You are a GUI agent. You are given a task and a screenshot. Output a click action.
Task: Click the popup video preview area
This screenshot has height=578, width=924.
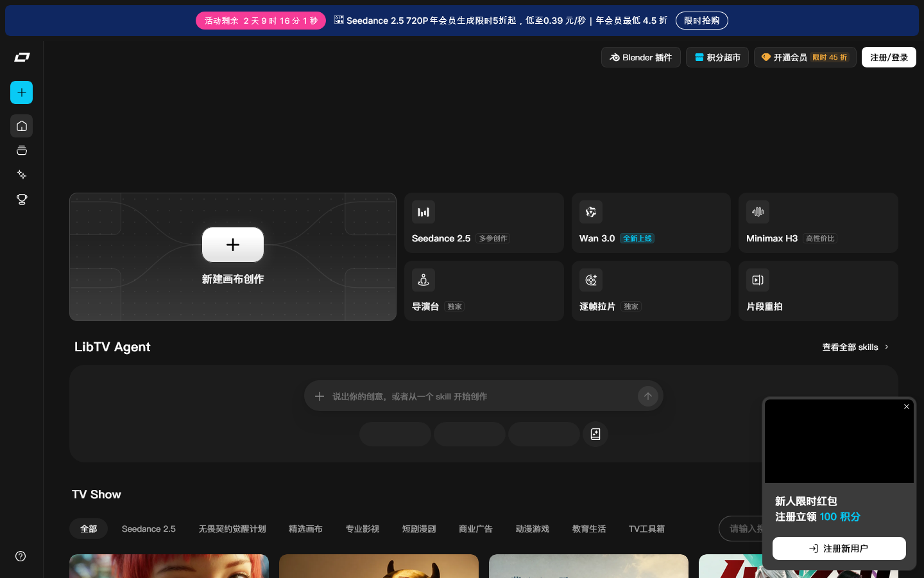coord(839,441)
